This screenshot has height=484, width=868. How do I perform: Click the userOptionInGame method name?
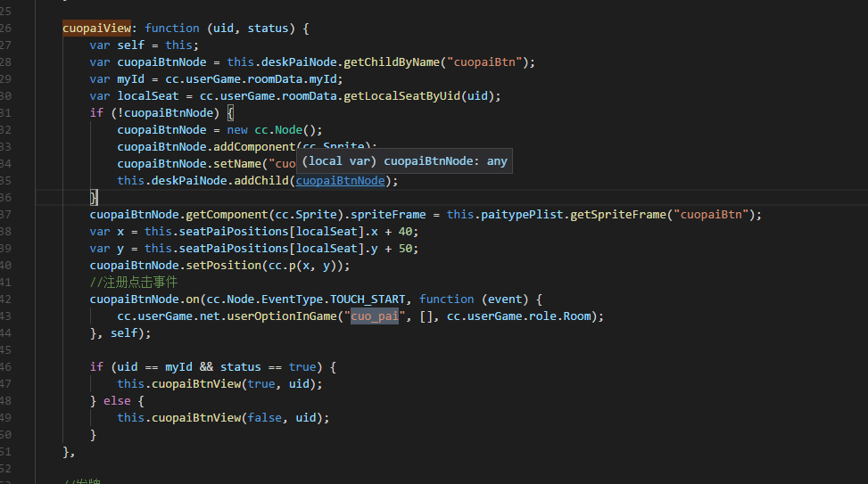click(274, 316)
